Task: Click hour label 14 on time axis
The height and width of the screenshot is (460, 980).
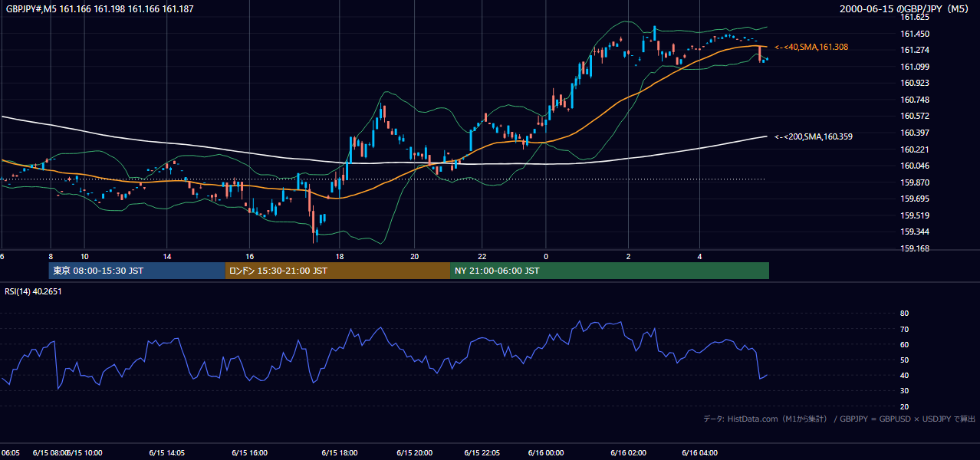Action: click(166, 256)
